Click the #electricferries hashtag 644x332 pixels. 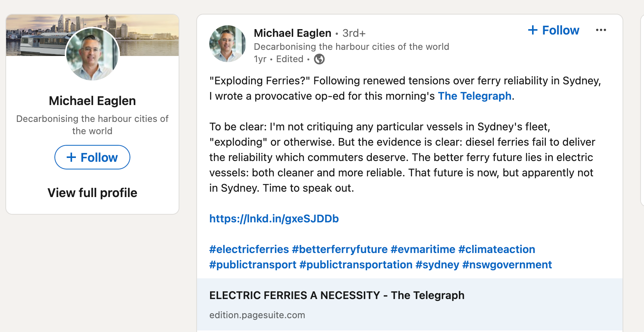(249, 249)
